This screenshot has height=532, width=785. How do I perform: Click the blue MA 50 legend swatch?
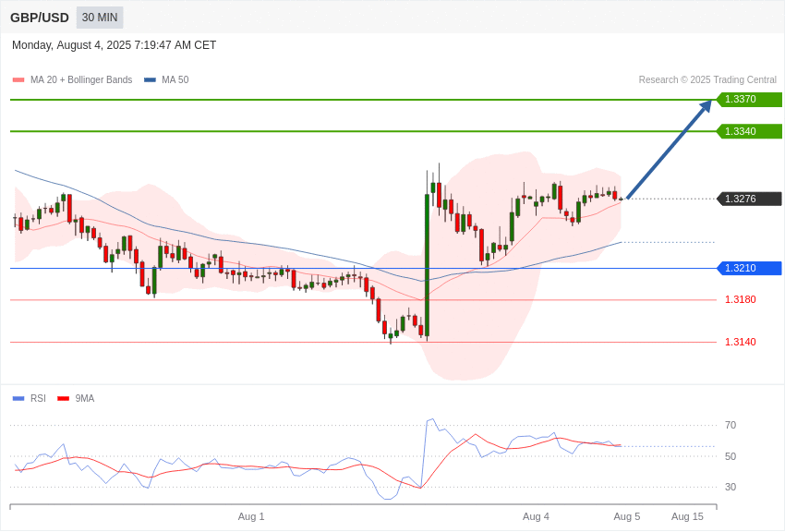150,80
